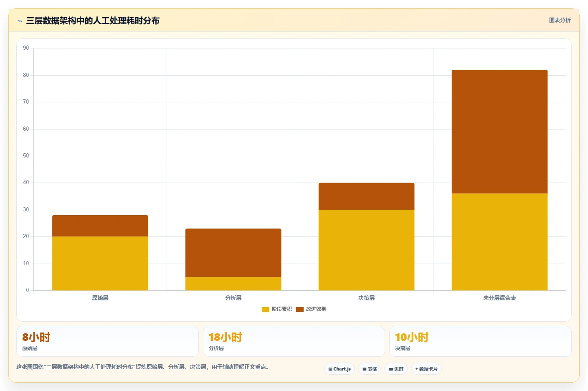Click the y-axis value 0
This screenshot has width=588, height=391.
pos(28,290)
